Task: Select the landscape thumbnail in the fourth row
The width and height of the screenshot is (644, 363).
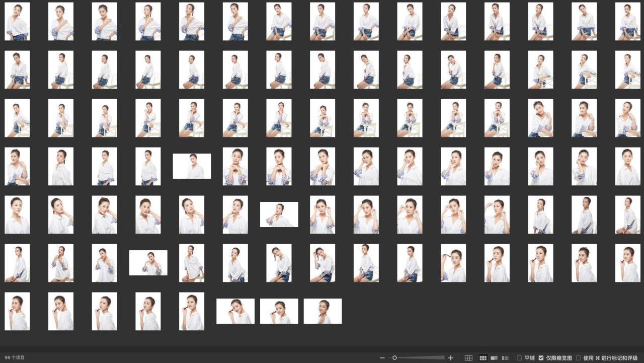Action: 192,166
